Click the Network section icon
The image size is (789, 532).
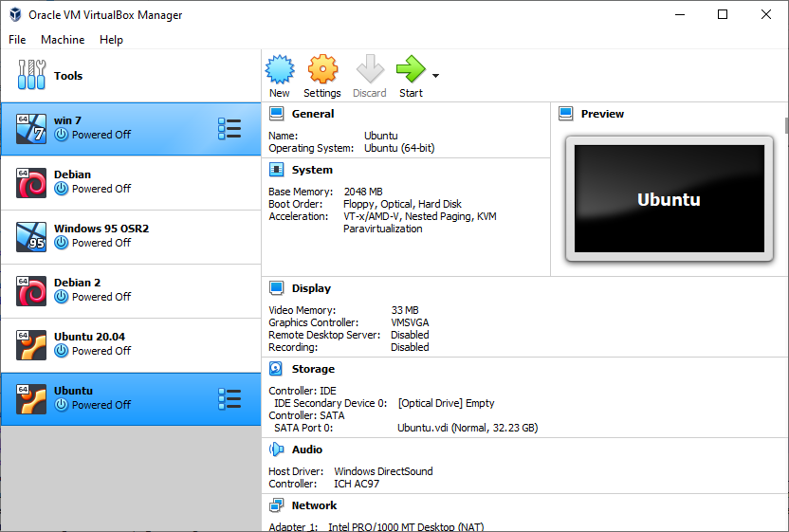276,505
